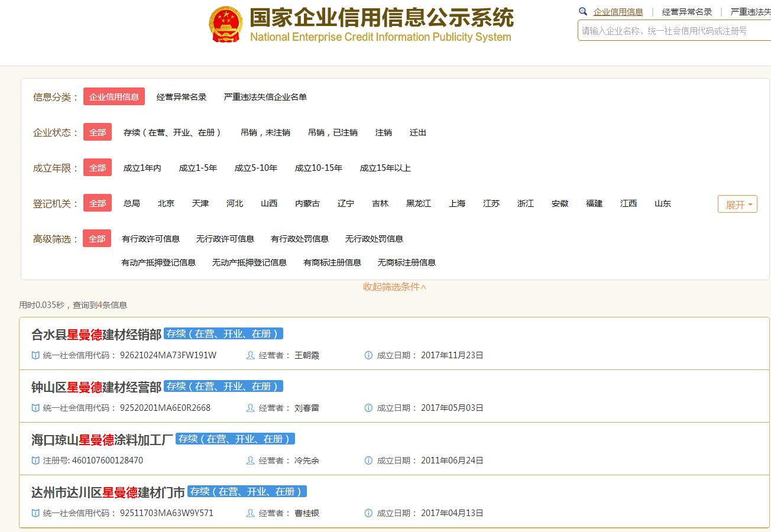
Task: Filter by 无商标注册信息
Action: pos(407,262)
